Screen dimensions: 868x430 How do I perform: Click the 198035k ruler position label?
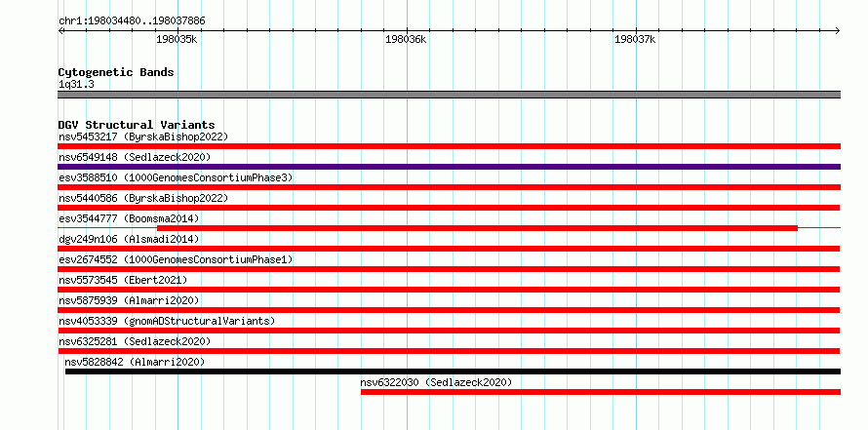pos(177,39)
